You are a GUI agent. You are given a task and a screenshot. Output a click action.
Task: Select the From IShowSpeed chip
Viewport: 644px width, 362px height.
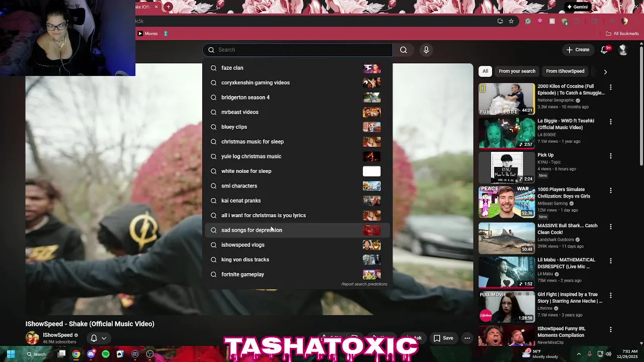pos(565,71)
